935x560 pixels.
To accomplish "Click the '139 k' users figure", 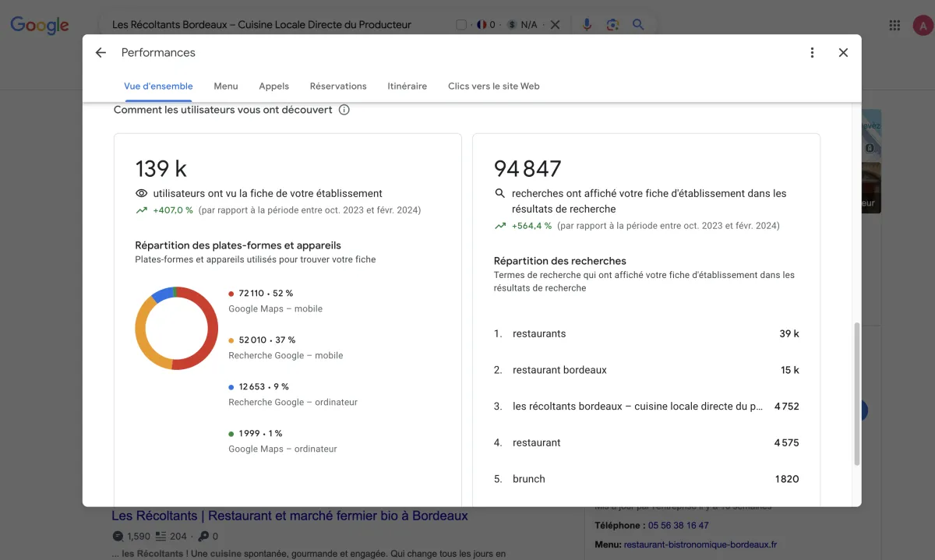I will 161,169.
